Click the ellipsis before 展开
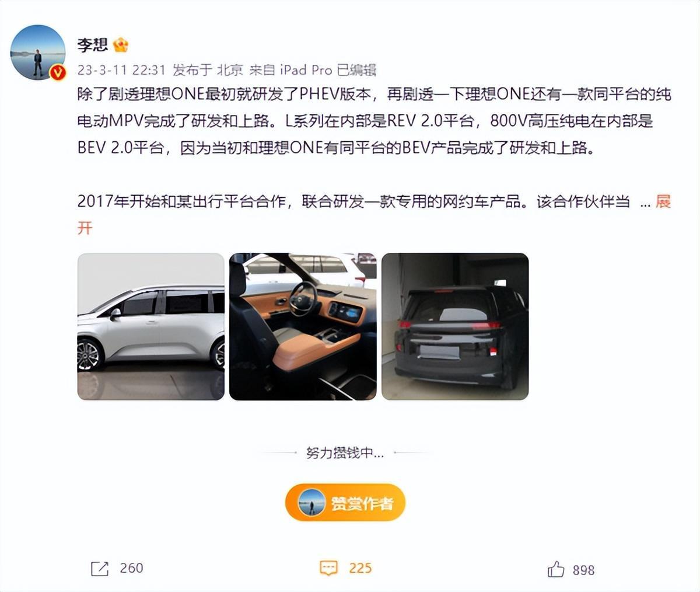700x592 pixels. [x=645, y=204]
